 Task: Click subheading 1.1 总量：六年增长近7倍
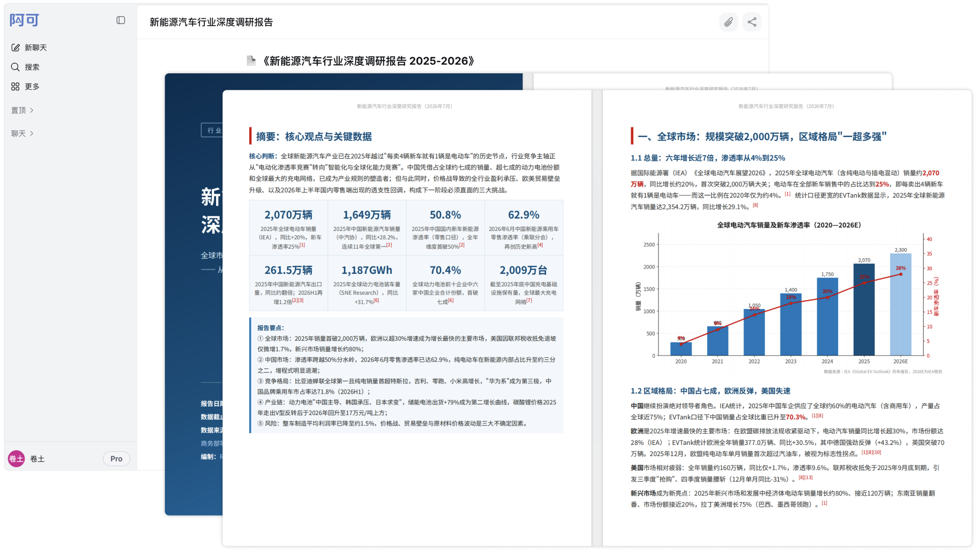(708, 158)
